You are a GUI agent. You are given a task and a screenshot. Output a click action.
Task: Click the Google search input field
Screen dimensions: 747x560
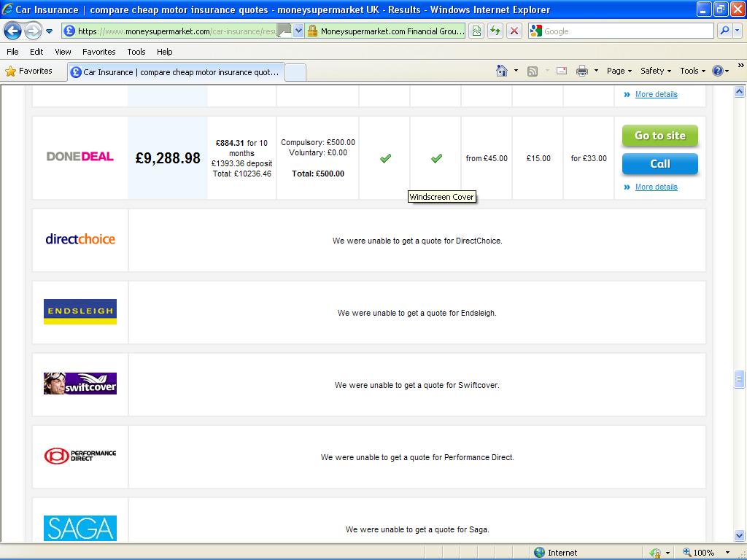[627, 31]
